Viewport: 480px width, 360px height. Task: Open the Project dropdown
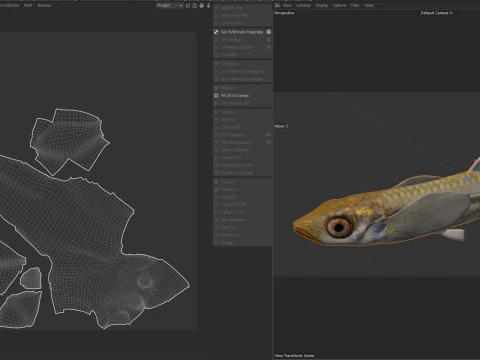tap(170, 6)
